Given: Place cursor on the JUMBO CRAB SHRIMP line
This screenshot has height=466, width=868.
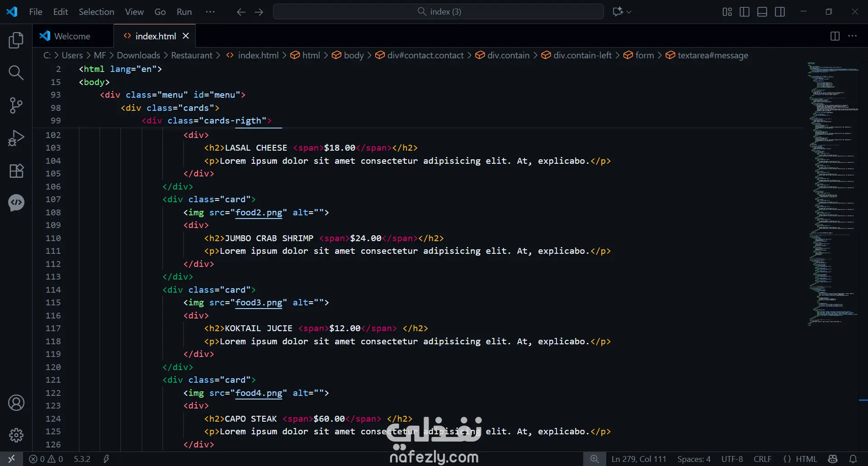Looking at the screenshot, I should click(x=324, y=238).
